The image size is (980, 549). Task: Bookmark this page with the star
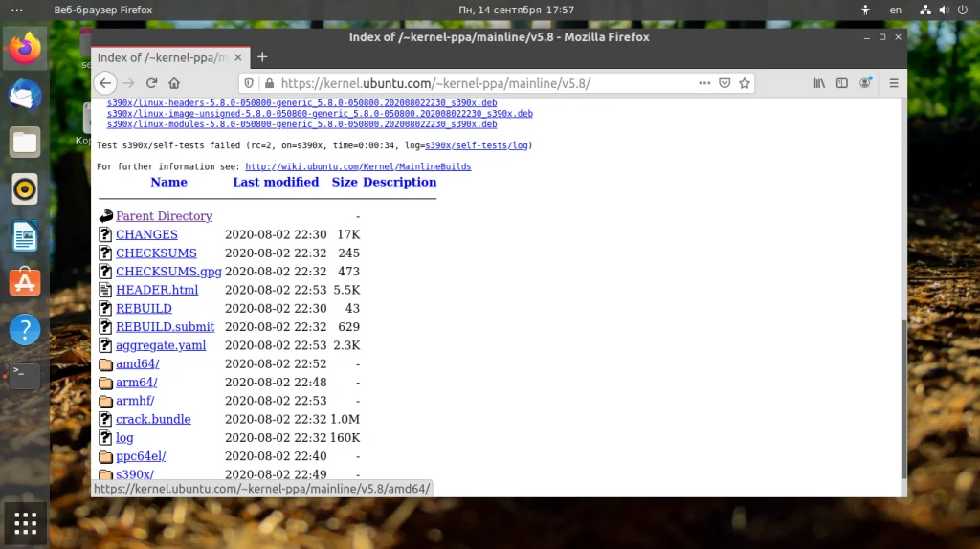pyautogui.click(x=745, y=83)
